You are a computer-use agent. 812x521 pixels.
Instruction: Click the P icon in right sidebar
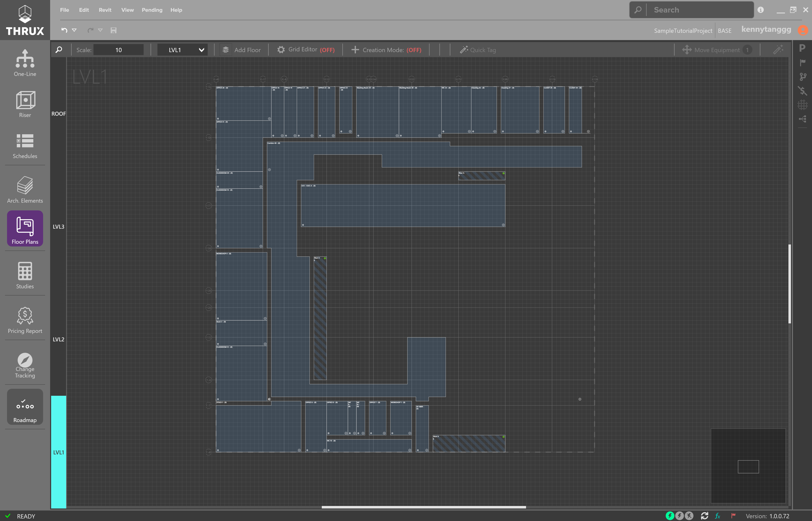click(x=802, y=48)
